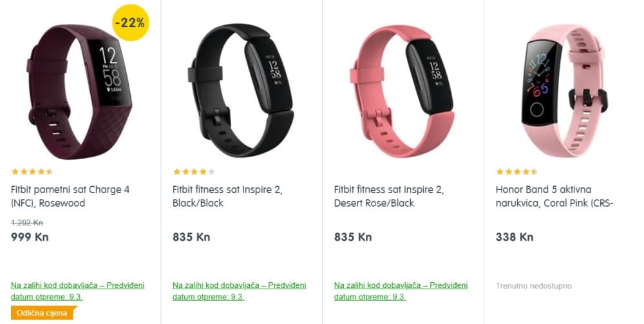The height and width of the screenshot is (324, 644).
Task: Click the -22% discount badge
Action: tap(131, 23)
